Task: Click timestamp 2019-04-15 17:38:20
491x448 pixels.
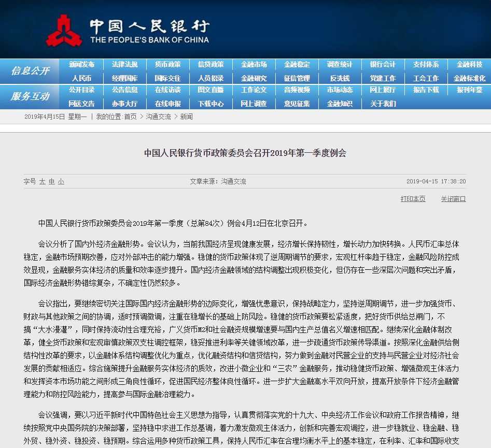Action: [436, 181]
